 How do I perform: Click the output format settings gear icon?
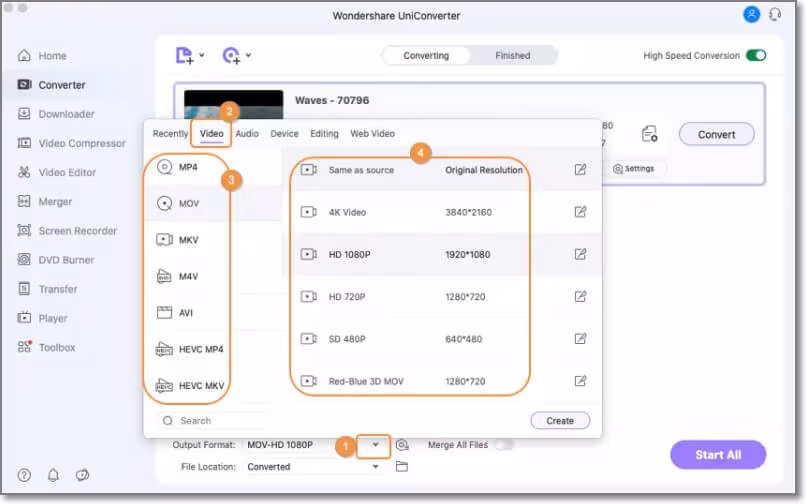[402, 445]
